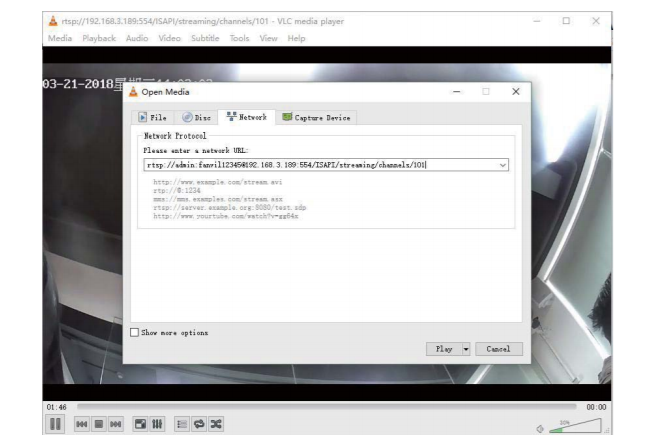Click VLC cone icon in Open Media title
Viewport: 655px width, 443px height.
[133, 92]
